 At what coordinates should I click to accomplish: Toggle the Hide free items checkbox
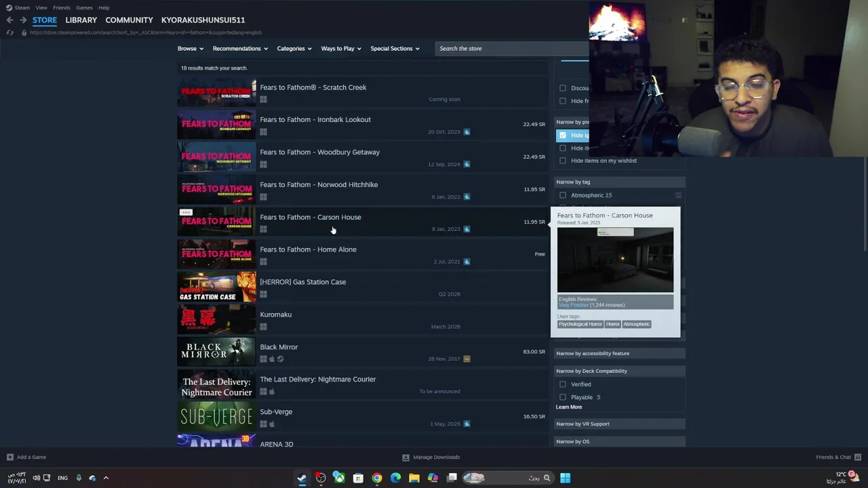point(563,101)
